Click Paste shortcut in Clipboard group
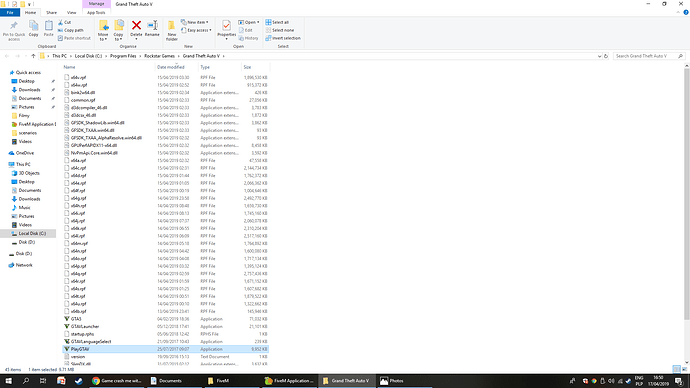The width and height of the screenshot is (690, 388). pos(74,38)
